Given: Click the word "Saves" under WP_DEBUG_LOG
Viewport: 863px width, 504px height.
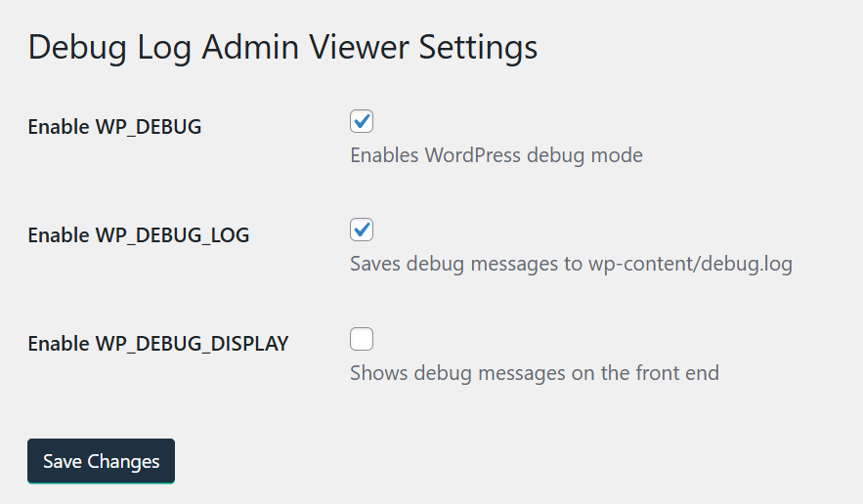Looking at the screenshot, I should point(376,264).
